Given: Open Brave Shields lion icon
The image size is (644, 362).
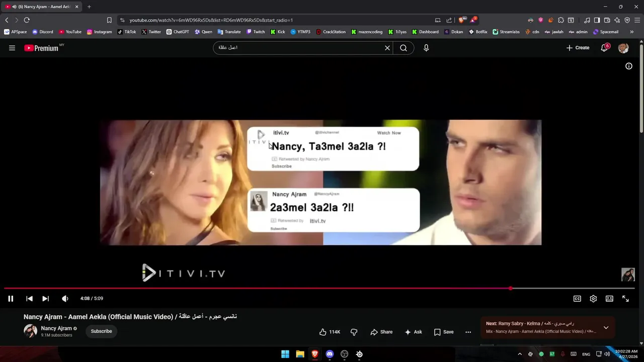Looking at the screenshot, I should (x=461, y=20).
